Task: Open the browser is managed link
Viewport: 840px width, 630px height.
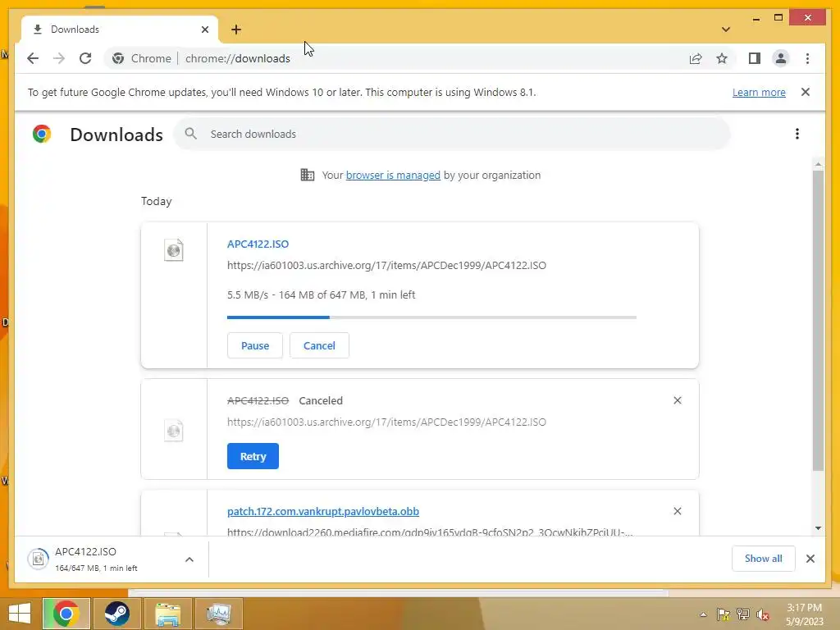Action: coord(393,176)
